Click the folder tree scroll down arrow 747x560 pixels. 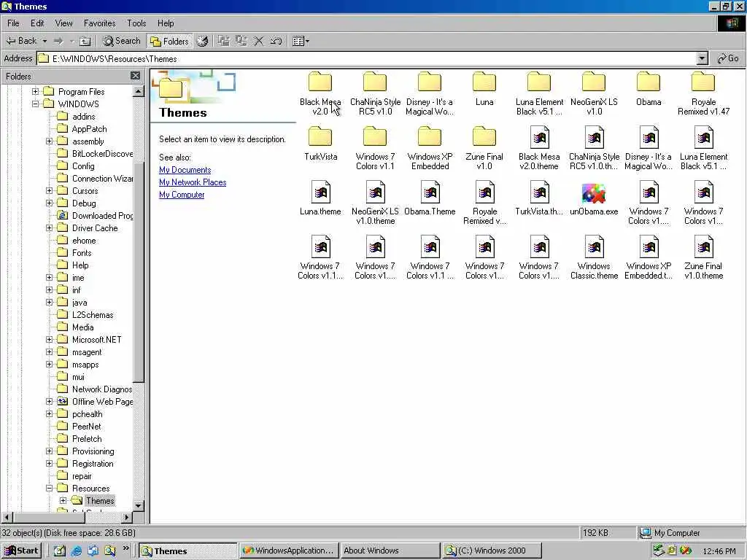pyautogui.click(x=139, y=506)
